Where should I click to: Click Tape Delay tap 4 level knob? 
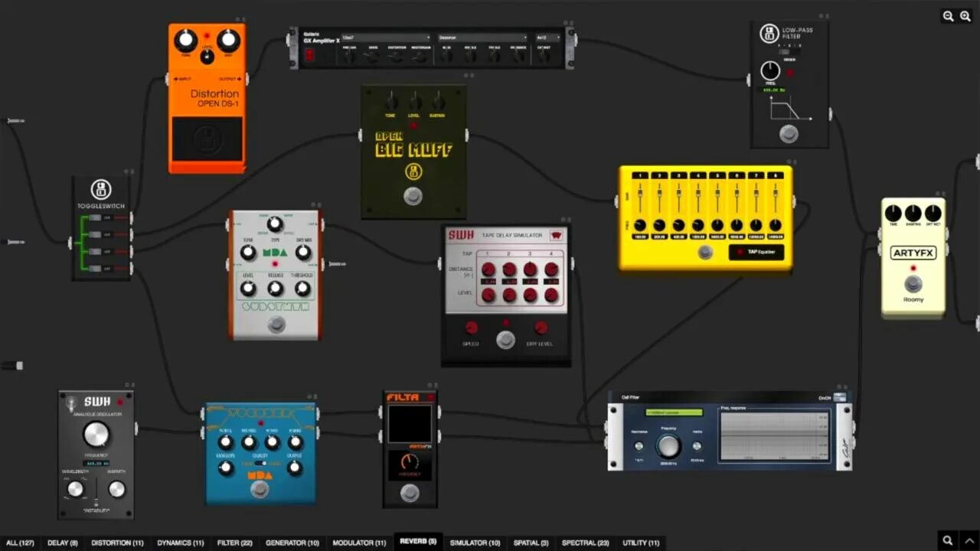click(550, 295)
